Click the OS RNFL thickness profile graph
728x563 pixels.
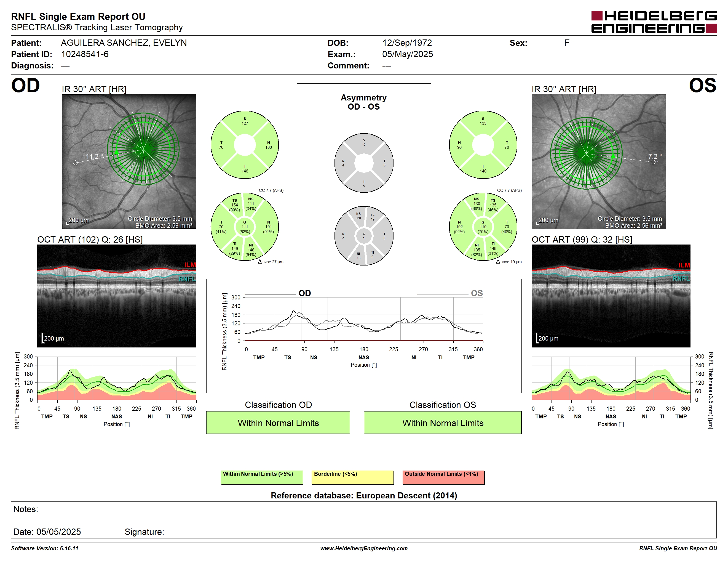(x=611, y=378)
